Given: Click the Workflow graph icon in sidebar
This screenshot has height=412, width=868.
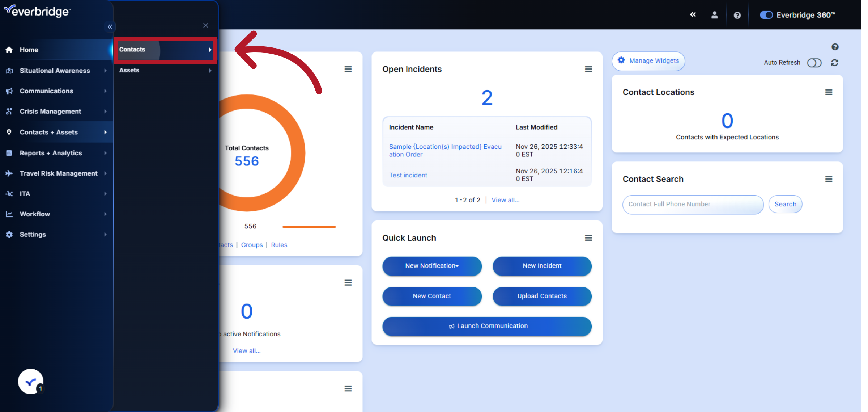Looking at the screenshot, I should [x=9, y=214].
